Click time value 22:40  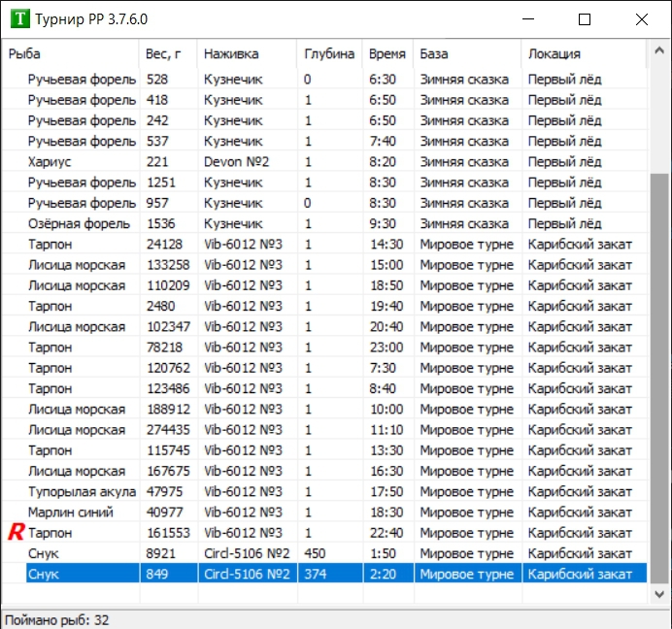[x=386, y=533]
